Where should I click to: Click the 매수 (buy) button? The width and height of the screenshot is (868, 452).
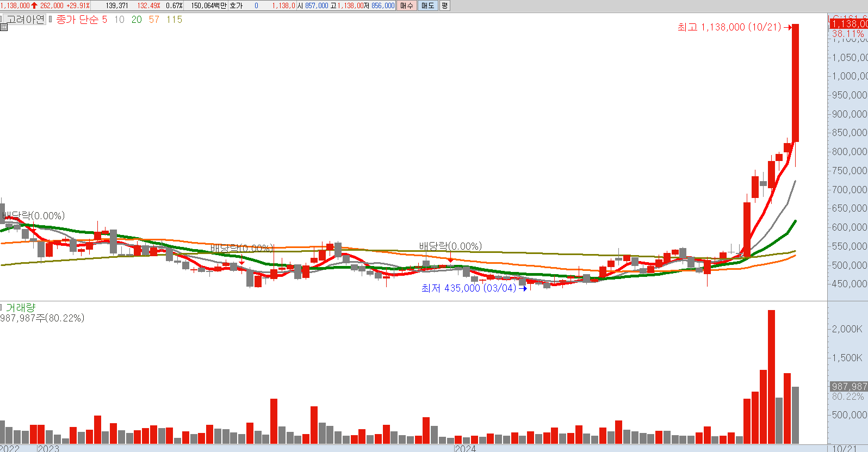point(406,5)
